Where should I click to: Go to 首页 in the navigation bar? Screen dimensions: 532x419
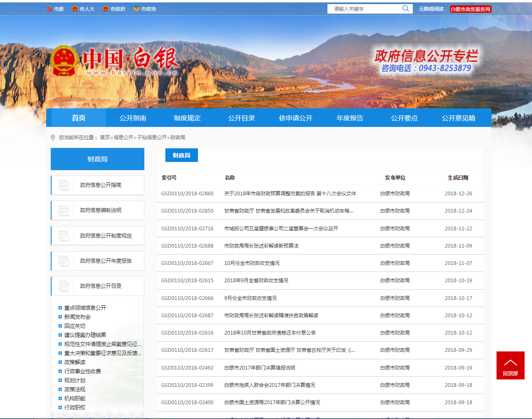tap(78, 118)
